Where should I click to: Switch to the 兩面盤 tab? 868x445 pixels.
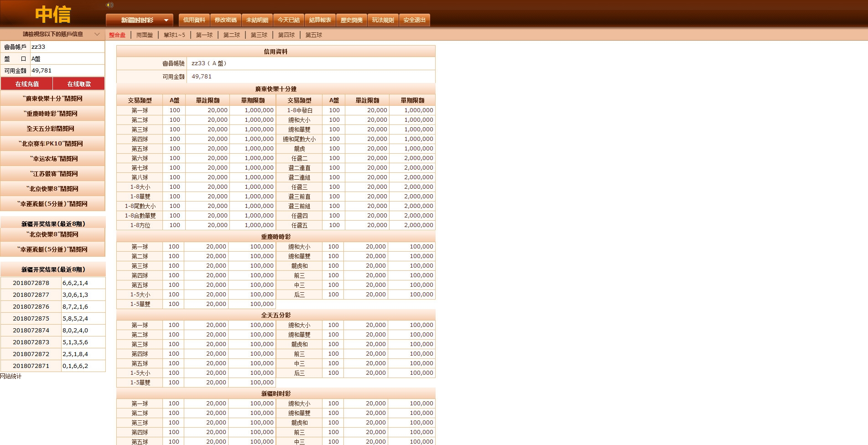[x=145, y=35]
